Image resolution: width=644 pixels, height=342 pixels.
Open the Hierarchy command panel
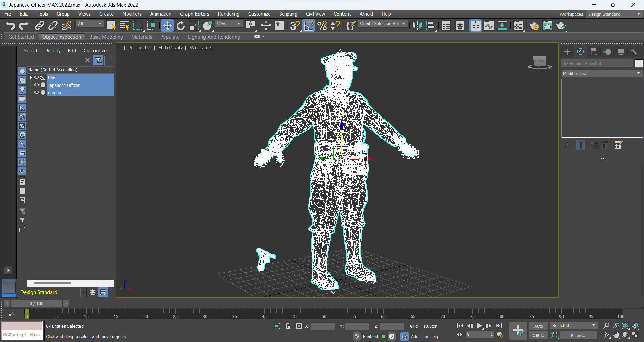[594, 52]
